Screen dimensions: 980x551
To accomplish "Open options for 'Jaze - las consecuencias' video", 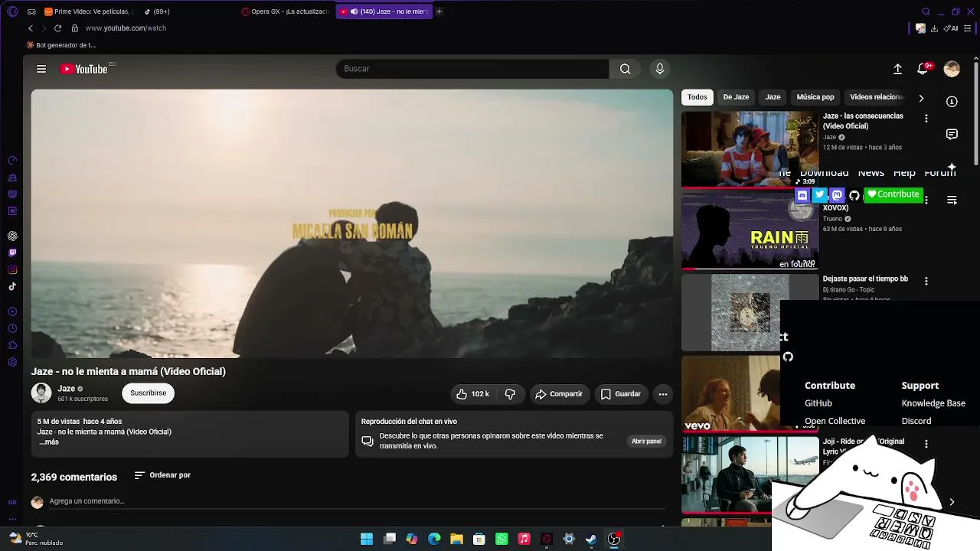I will click(926, 119).
